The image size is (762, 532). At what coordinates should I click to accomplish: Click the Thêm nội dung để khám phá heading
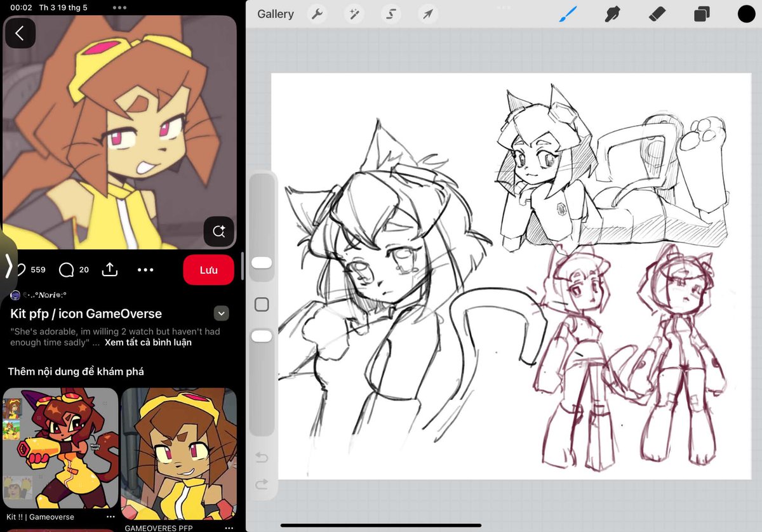[x=76, y=371]
